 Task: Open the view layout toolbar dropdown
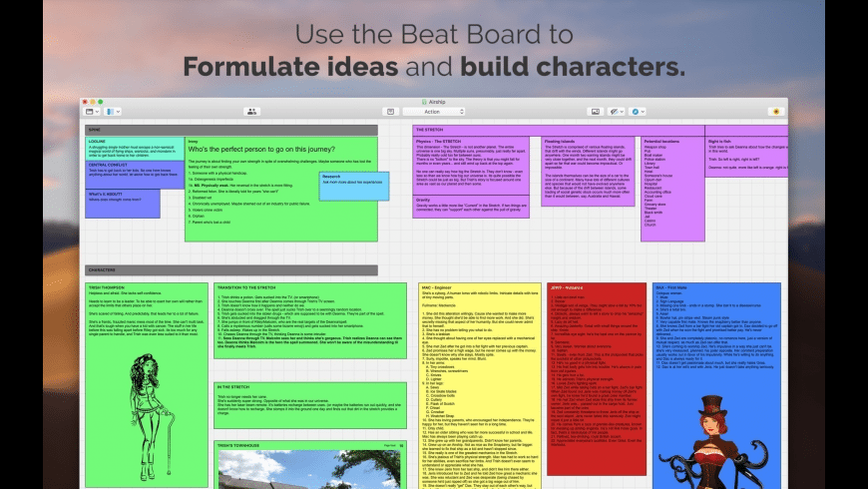click(x=92, y=112)
